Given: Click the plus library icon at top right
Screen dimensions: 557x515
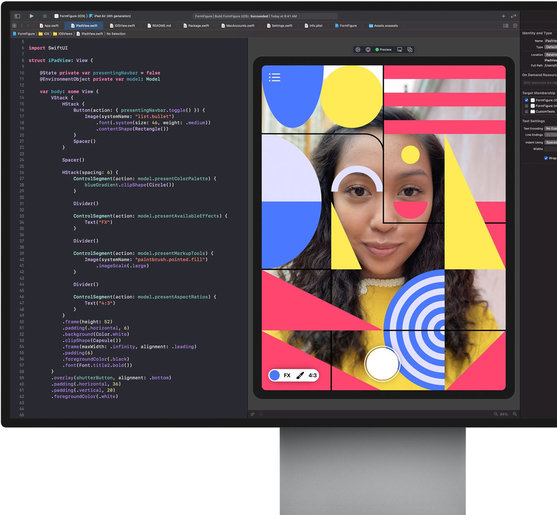Looking at the screenshot, I should (503, 16).
